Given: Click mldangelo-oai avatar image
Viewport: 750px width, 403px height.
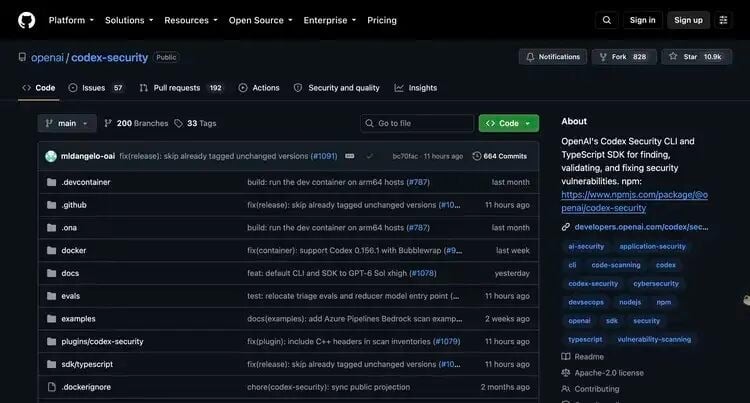Looking at the screenshot, I should (51, 156).
